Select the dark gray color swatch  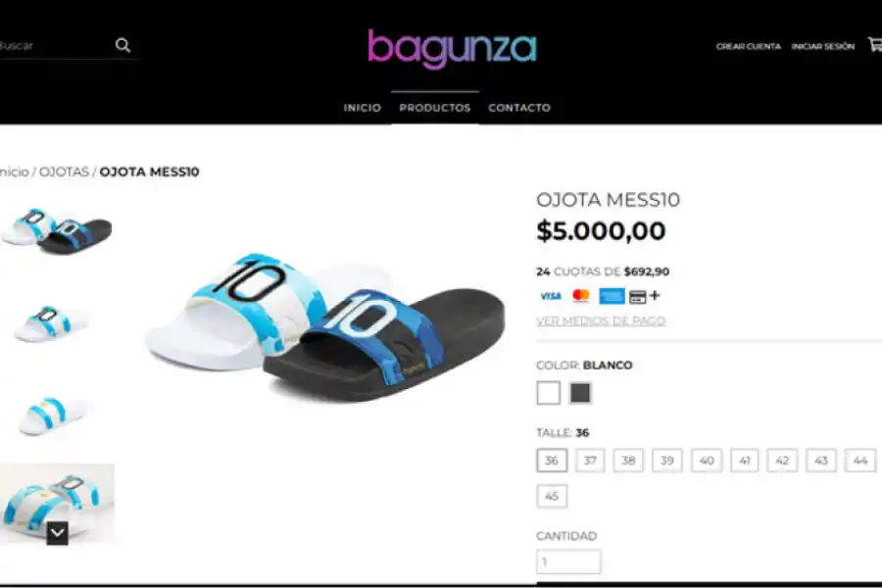click(580, 393)
